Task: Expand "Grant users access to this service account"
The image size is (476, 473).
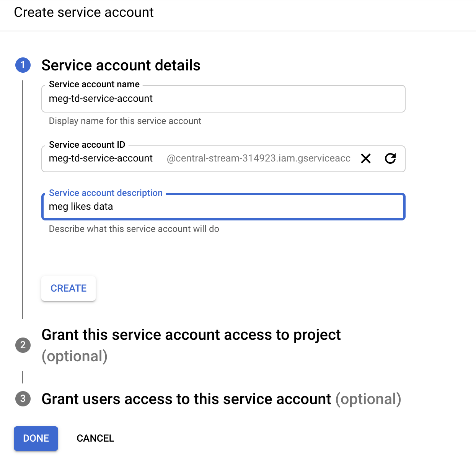Action: (186, 399)
